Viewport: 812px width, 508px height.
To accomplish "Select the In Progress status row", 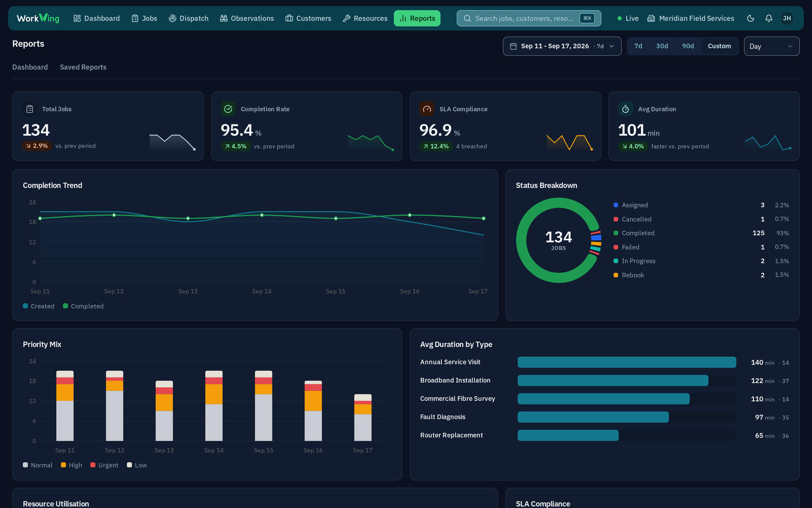I will tap(701, 261).
